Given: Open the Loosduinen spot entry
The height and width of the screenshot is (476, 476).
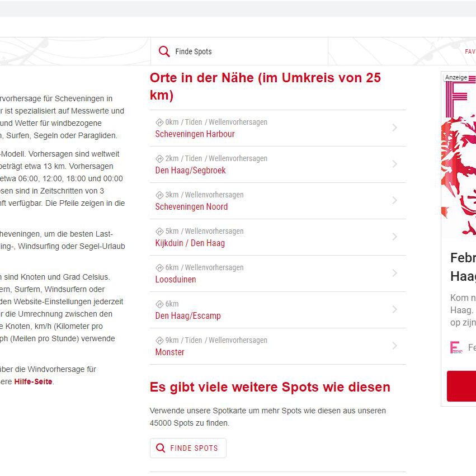Looking at the screenshot, I should pos(176,280).
